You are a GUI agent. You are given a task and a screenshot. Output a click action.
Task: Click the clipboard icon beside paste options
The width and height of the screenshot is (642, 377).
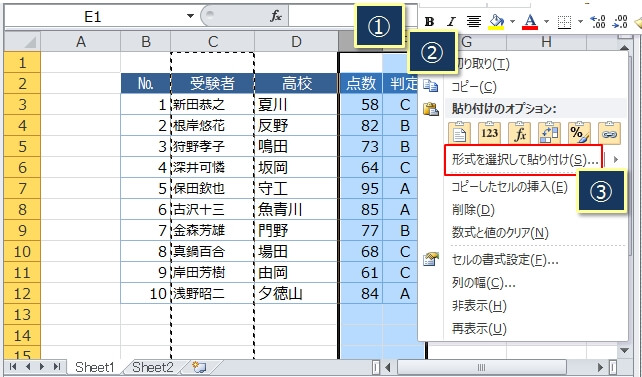click(430, 109)
